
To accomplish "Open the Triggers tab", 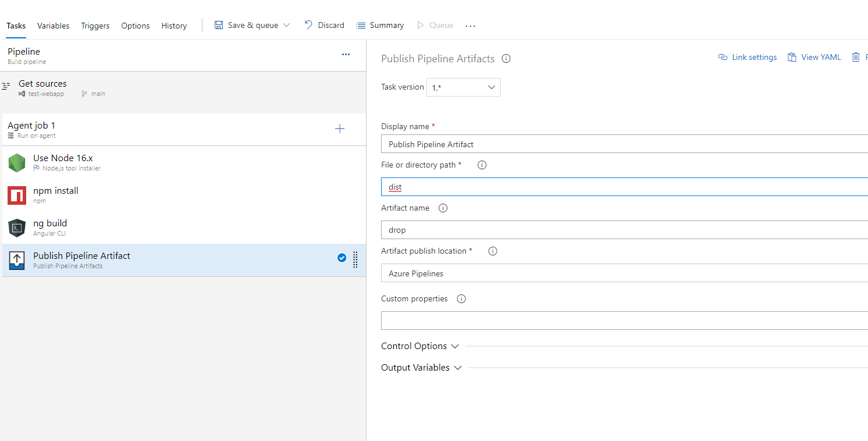I will 95,26.
